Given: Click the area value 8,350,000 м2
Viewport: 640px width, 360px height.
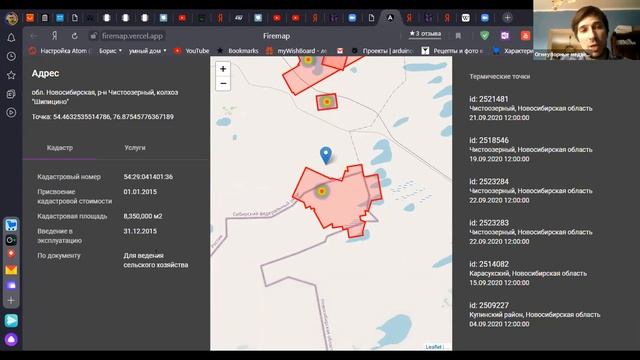Looking at the screenshot, I should pyautogui.click(x=143, y=216).
